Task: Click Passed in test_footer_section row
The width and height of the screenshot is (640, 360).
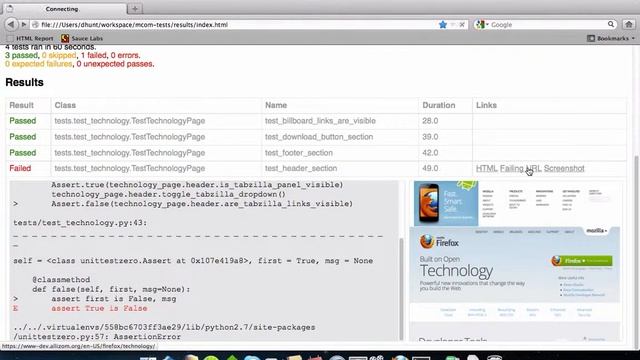Action: click(23, 153)
